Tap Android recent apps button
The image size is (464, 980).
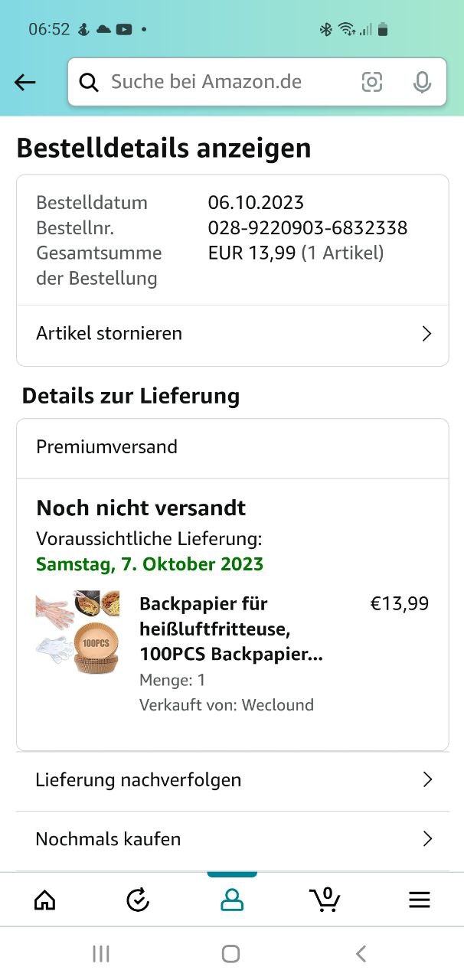tap(101, 953)
